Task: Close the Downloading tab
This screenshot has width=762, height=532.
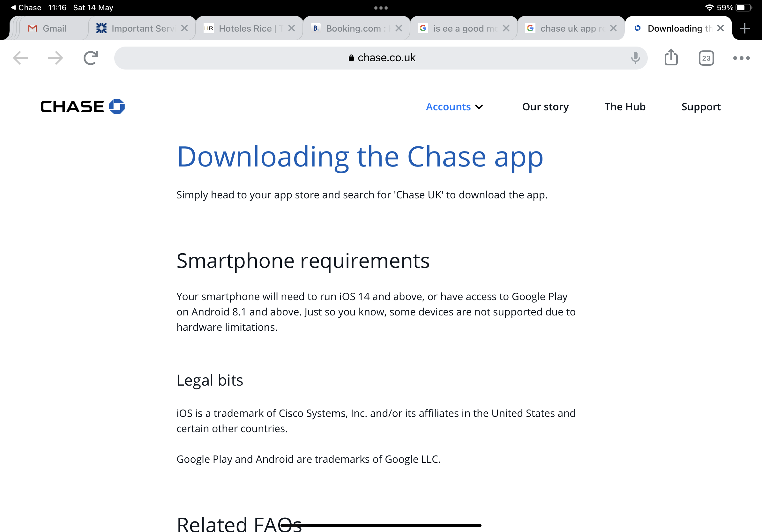Action: [x=721, y=28]
